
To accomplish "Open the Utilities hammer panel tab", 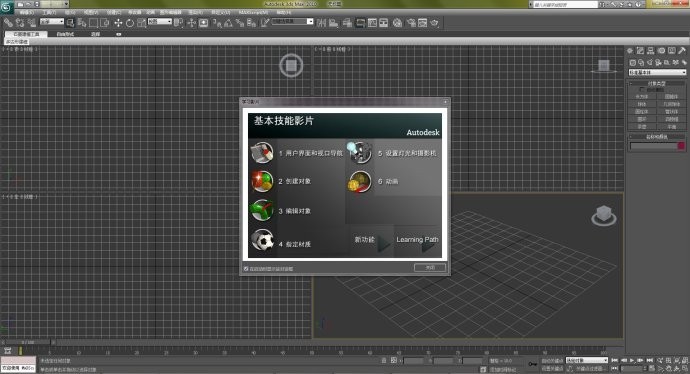I will pyautogui.click(x=682, y=51).
